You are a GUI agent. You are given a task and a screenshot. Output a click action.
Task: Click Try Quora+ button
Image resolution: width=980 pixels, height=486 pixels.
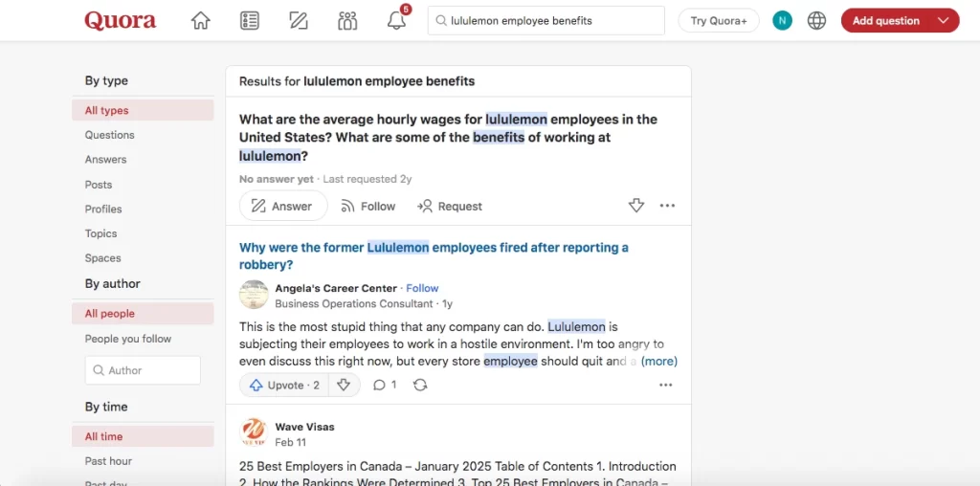tap(719, 21)
